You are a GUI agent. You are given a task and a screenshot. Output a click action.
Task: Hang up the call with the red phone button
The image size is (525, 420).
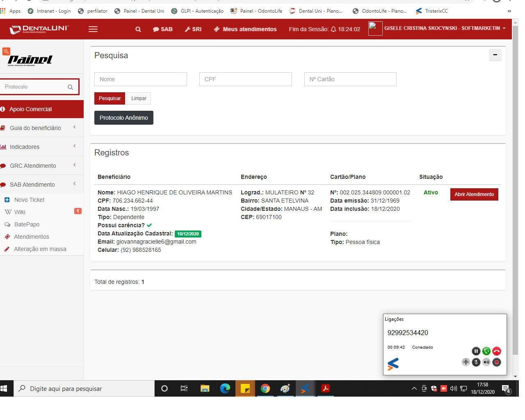[496, 351]
